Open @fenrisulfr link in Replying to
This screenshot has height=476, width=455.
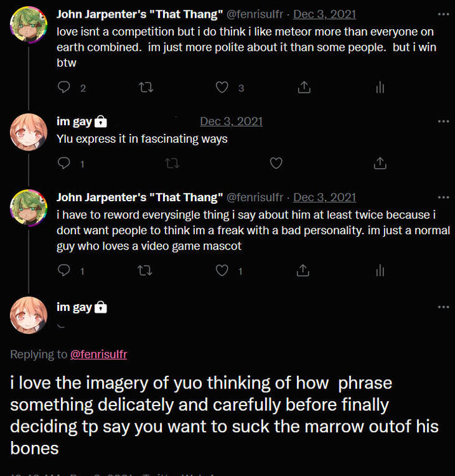pyautogui.click(x=98, y=354)
